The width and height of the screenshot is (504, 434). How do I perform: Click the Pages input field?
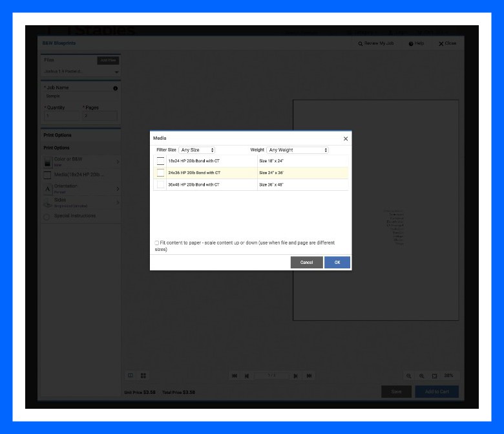click(x=100, y=116)
